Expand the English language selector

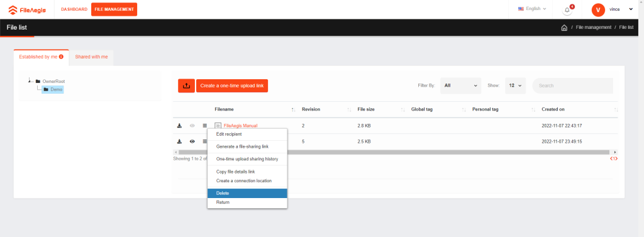(532, 9)
